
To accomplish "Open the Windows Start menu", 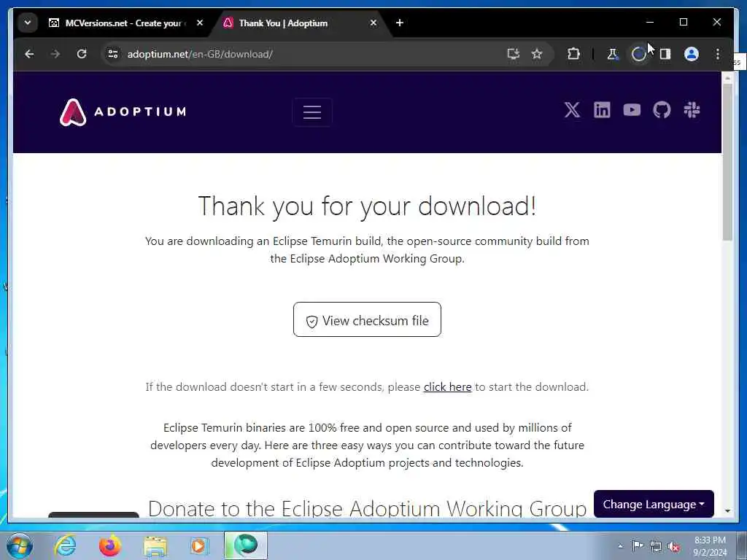I will click(20, 545).
